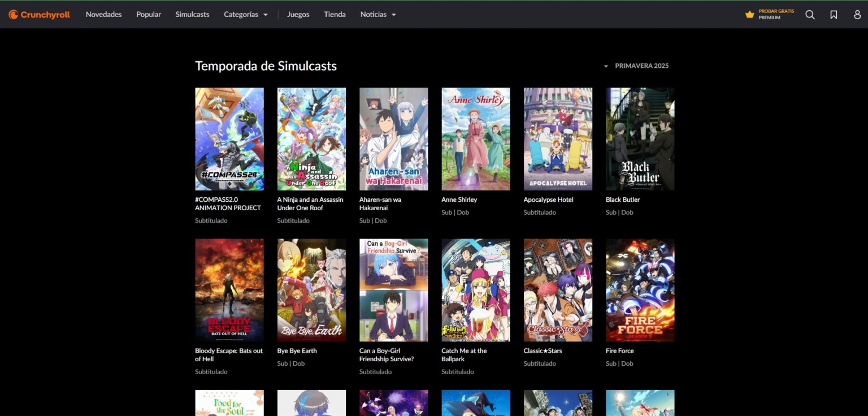Click the PROBAR GRATIS PREMIUM link
The width and height of the screenshot is (868, 416).
pyautogui.click(x=776, y=14)
